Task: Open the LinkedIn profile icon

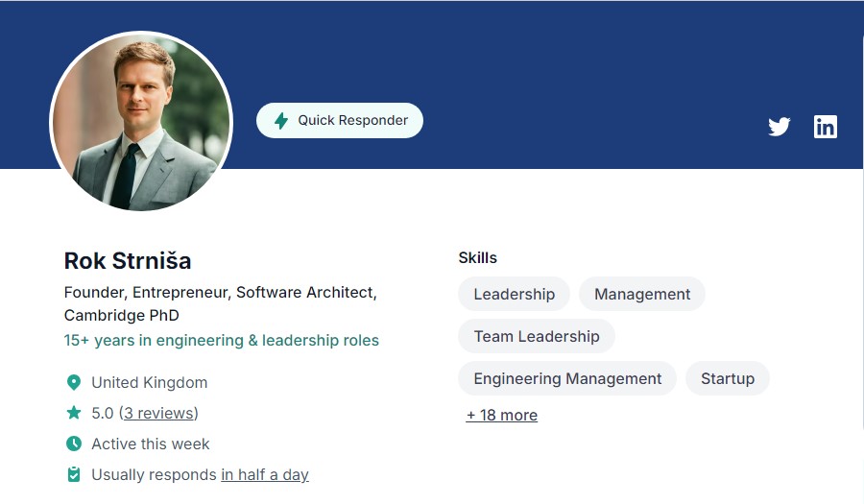Action: [x=826, y=127]
